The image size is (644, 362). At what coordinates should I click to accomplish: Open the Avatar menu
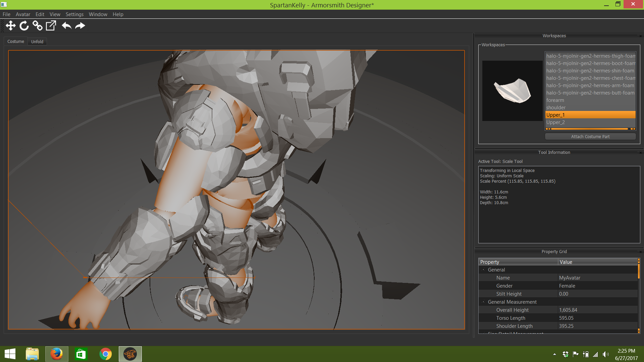(x=23, y=14)
